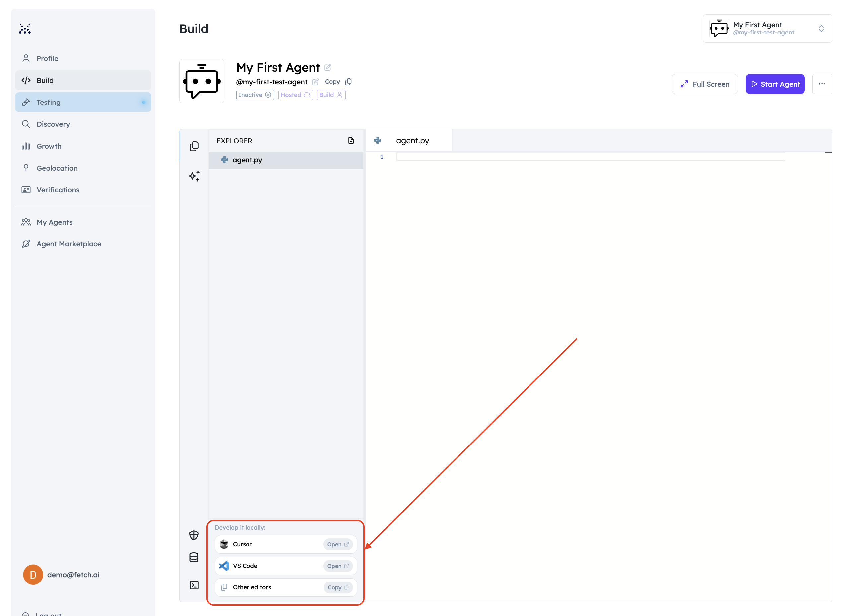Click the Inactive status badge
This screenshot has width=846, height=616.
pyautogui.click(x=255, y=95)
